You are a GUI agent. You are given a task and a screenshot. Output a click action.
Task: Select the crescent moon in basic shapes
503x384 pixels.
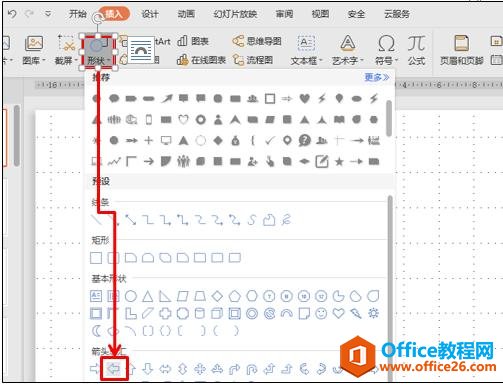pos(97,331)
